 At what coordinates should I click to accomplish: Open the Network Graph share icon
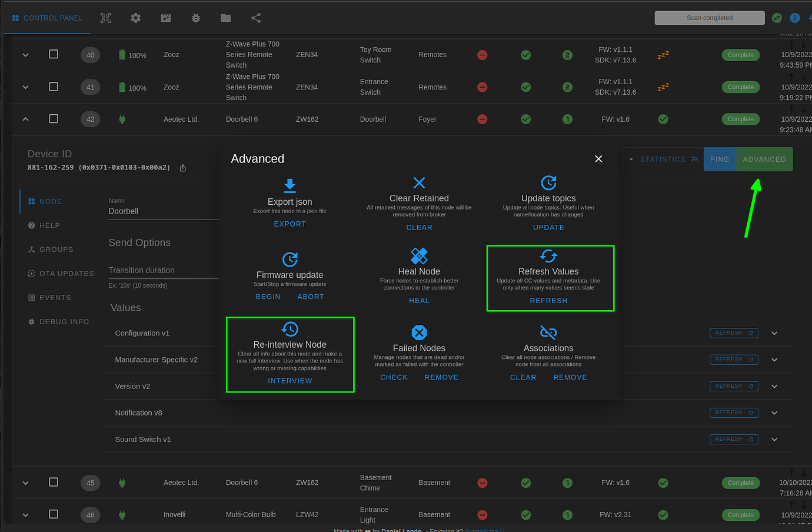coord(255,18)
